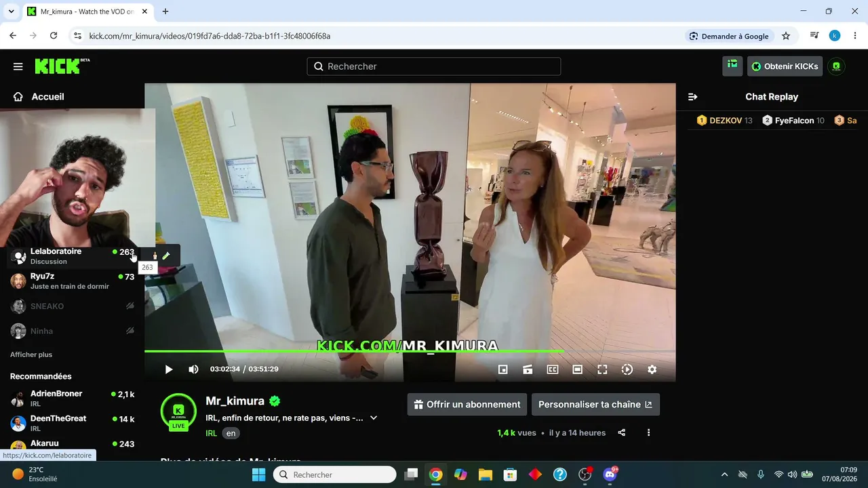Open the Windows Start menu
Screen dimensions: 868x488
pos(258,474)
